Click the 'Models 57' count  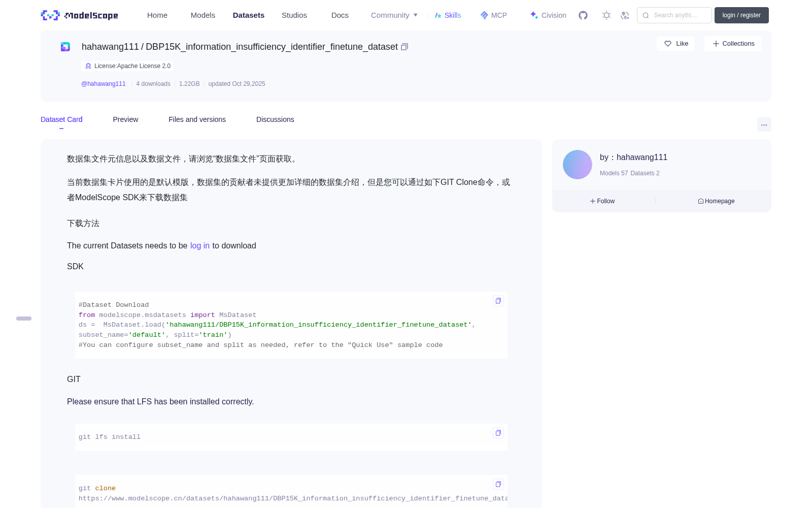[614, 173]
